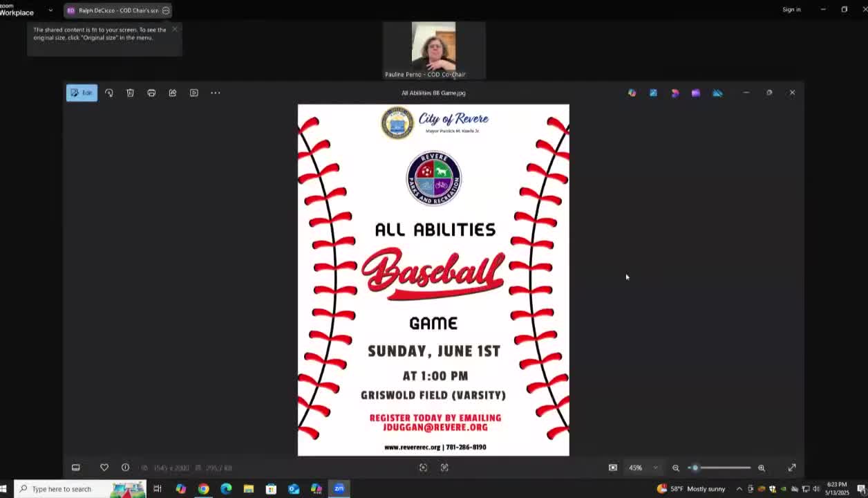The height and width of the screenshot is (498, 868).
Task: Open Microsoft Designer icon in Photos
Action: coord(674,93)
